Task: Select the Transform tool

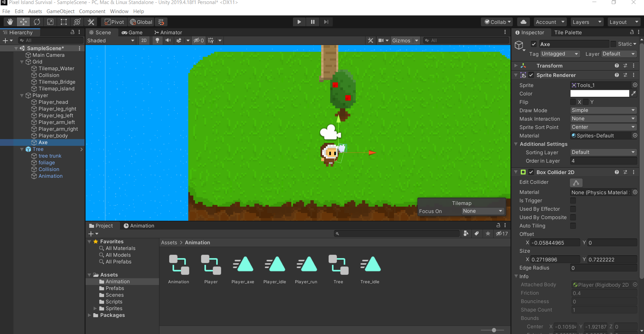Action: [77, 22]
